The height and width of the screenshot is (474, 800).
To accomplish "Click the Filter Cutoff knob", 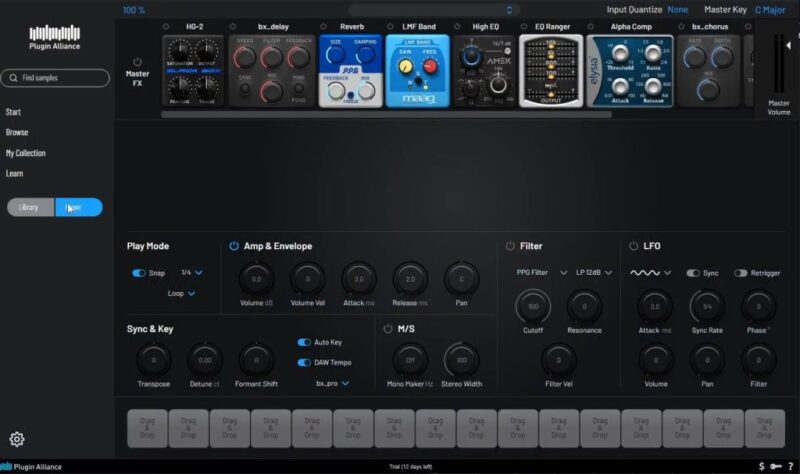I will click(x=533, y=306).
